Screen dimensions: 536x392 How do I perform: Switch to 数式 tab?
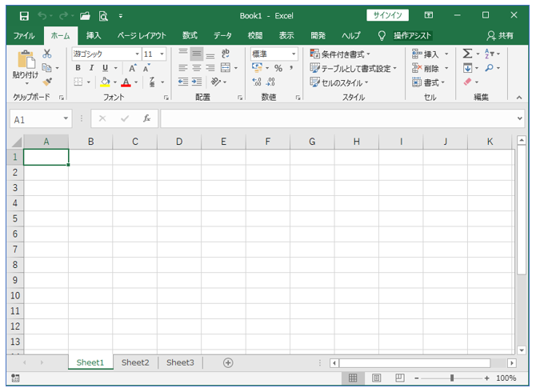click(190, 35)
